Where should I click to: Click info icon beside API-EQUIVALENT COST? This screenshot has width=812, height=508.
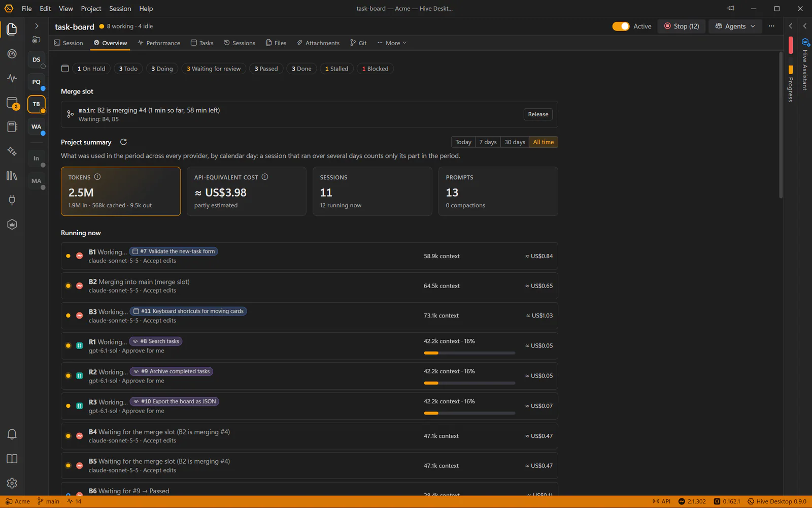click(265, 177)
